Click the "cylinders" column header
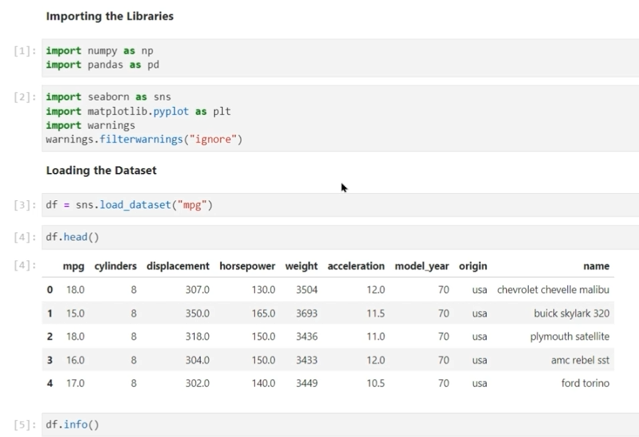Screen dimensions: 639x437 (x=115, y=266)
